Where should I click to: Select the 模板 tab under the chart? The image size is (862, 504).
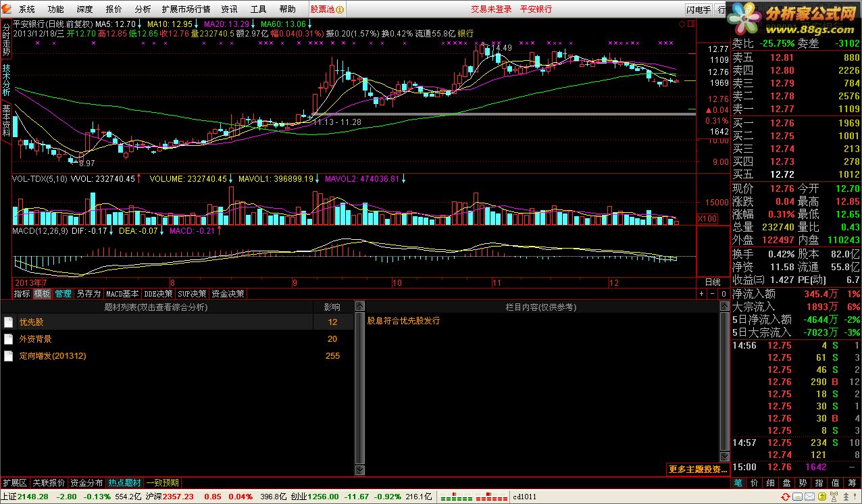[43, 294]
